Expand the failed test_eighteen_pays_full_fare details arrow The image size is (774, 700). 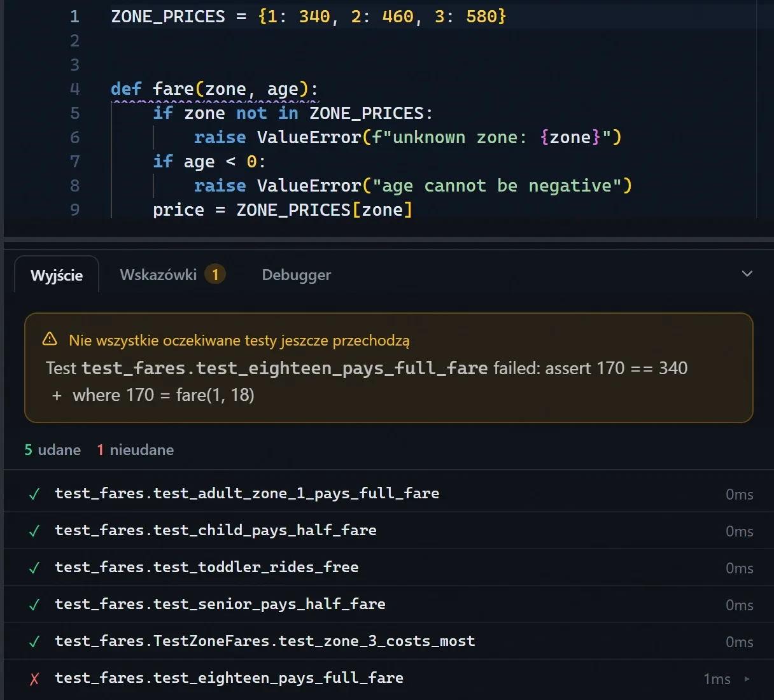(x=747, y=679)
